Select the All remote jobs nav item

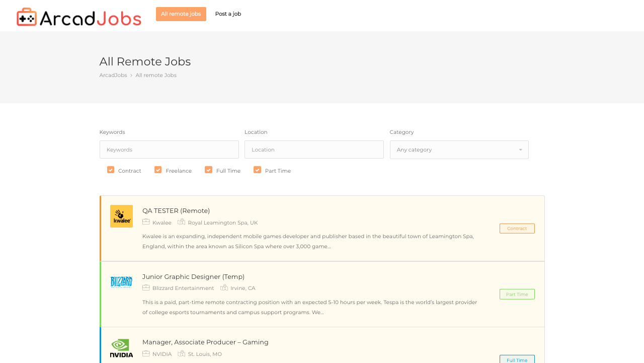[x=181, y=14]
